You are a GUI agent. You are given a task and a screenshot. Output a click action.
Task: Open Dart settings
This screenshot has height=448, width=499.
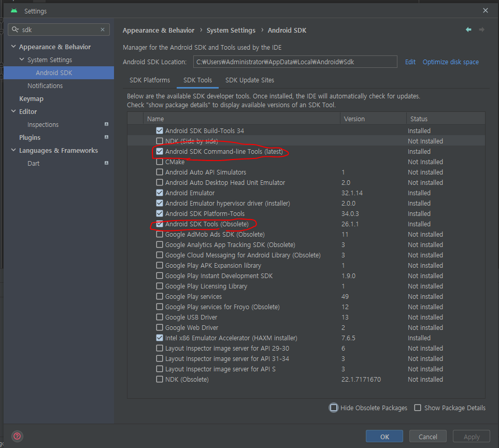click(x=33, y=163)
